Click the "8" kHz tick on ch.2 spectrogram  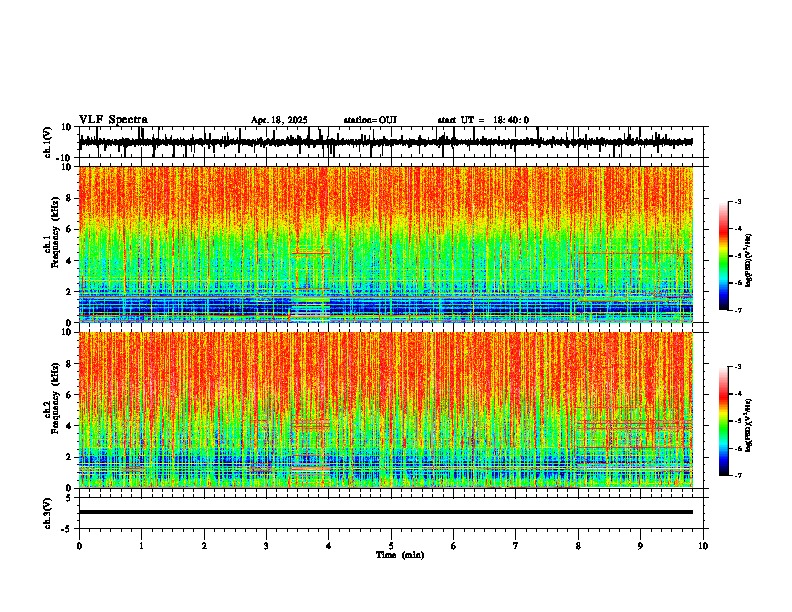click(x=70, y=364)
